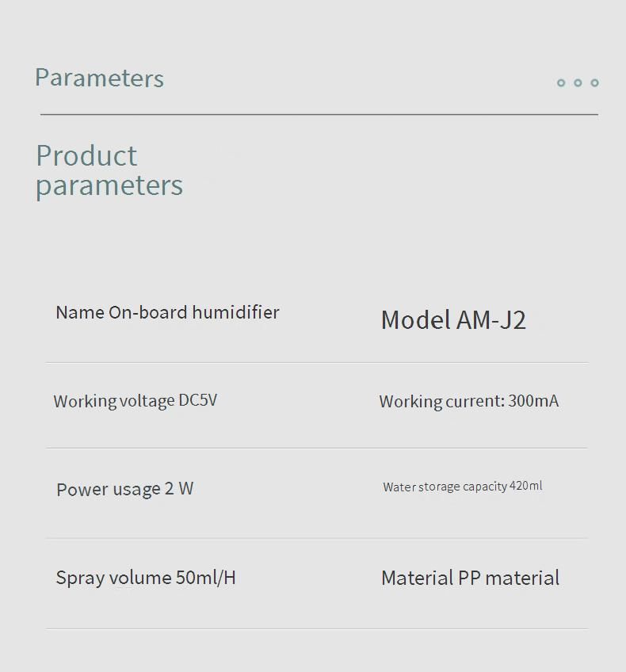Click the Power usage 2 W text

tap(124, 489)
